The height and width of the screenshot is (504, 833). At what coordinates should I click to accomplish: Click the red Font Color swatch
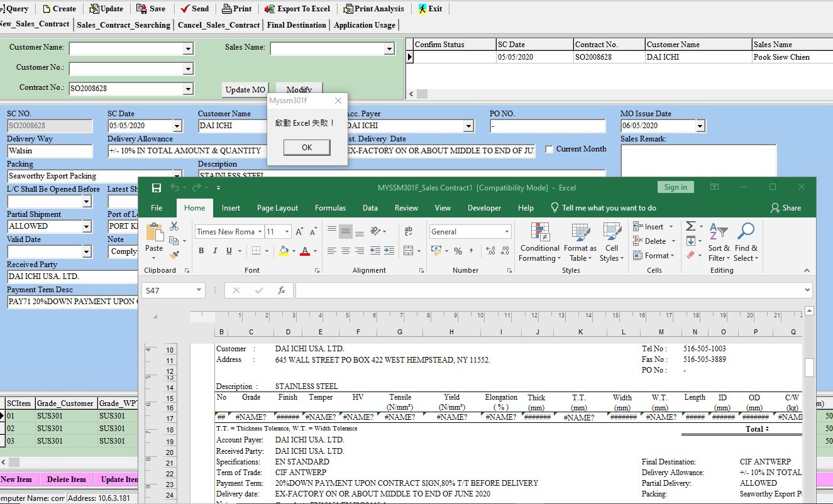click(x=305, y=251)
